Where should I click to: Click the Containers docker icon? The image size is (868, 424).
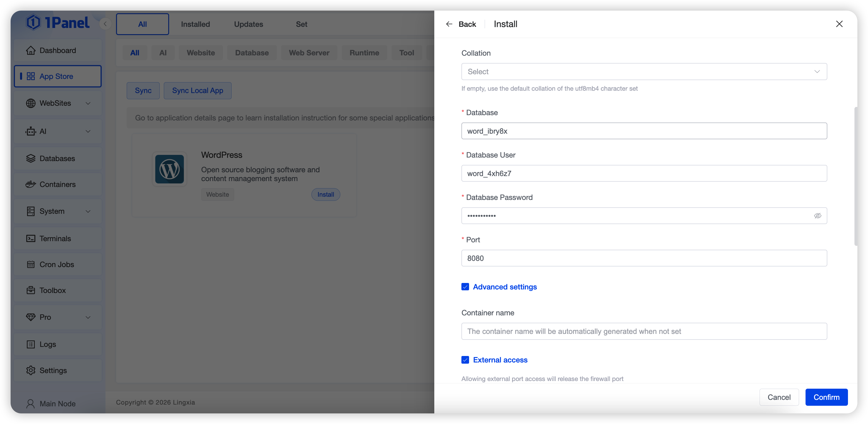31,185
